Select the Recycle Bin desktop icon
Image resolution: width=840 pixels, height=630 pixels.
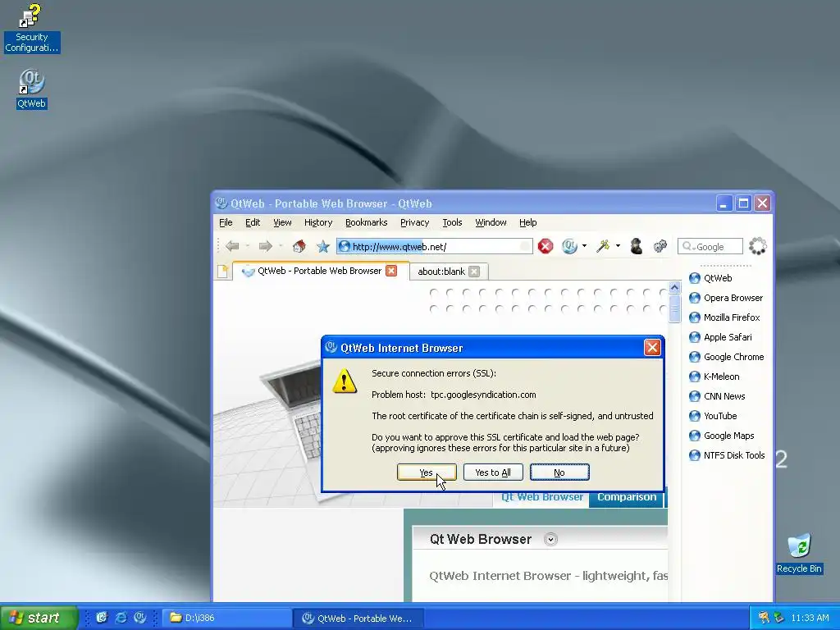(799, 554)
